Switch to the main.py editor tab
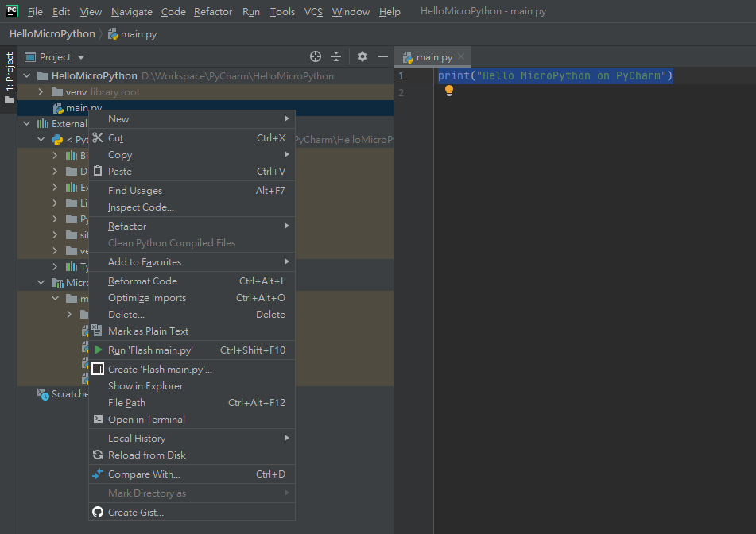Screen dimensions: 756x534 pos(432,57)
